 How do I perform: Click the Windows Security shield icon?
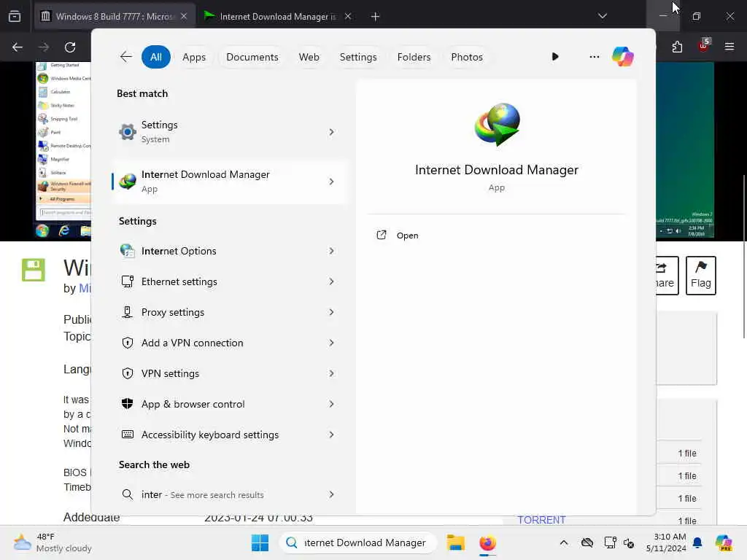point(127,404)
